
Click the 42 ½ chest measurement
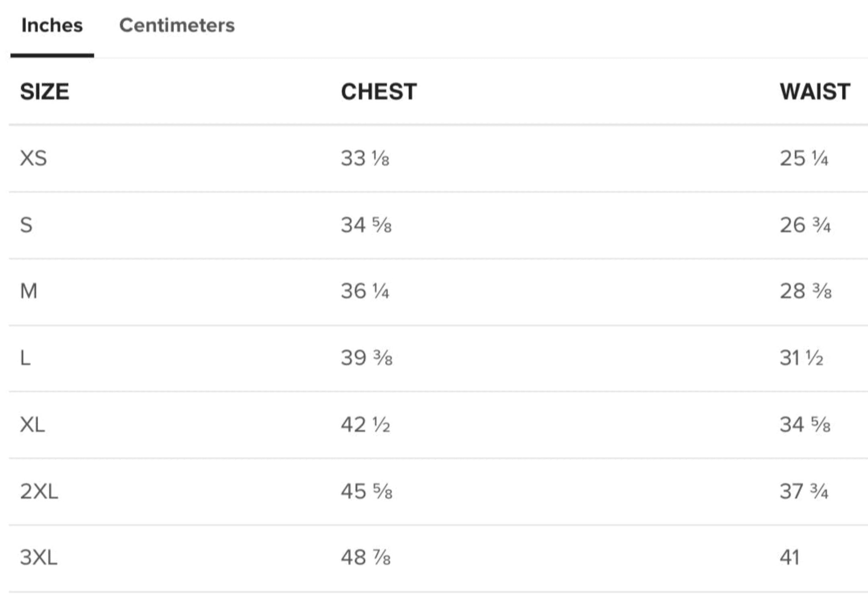(365, 424)
